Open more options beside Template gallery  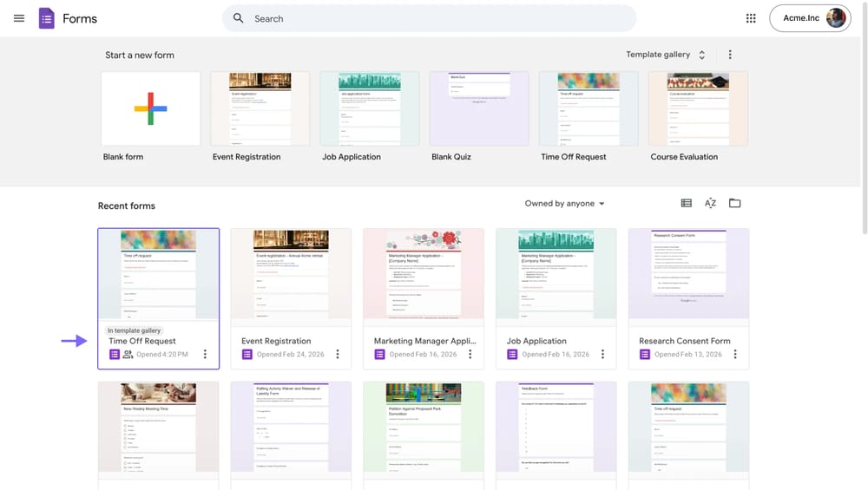point(730,54)
